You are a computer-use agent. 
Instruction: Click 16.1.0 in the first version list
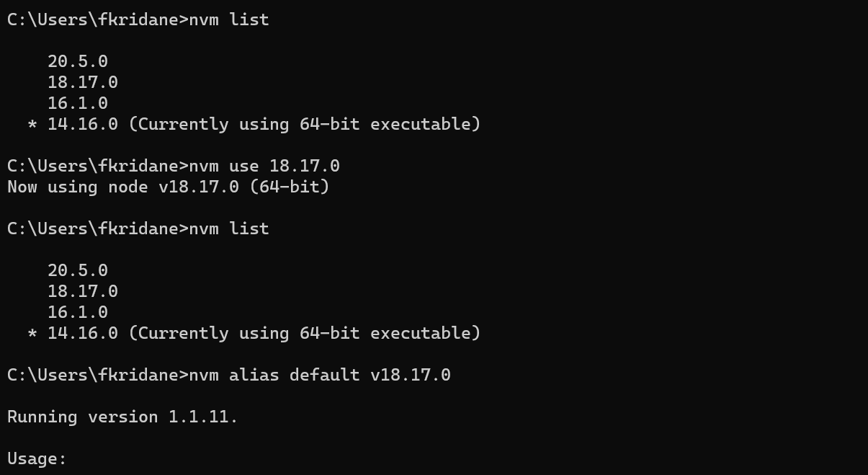pyautogui.click(x=78, y=103)
